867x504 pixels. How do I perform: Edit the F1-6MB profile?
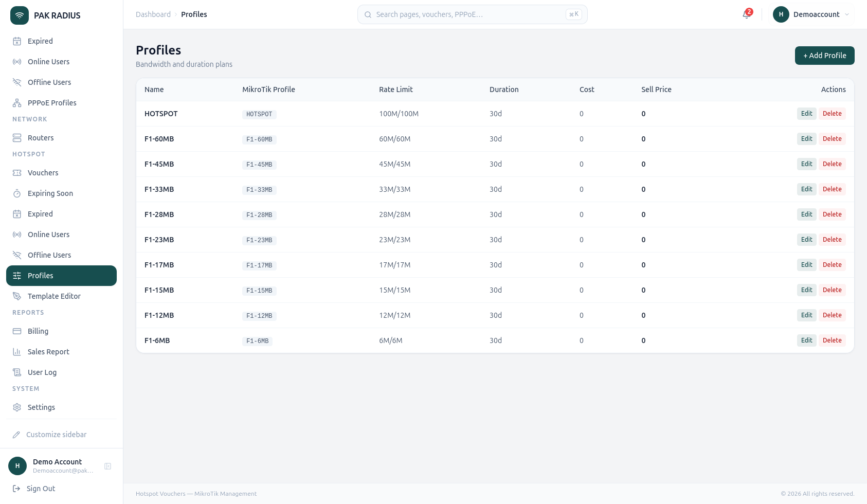click(x=807, y=340)
